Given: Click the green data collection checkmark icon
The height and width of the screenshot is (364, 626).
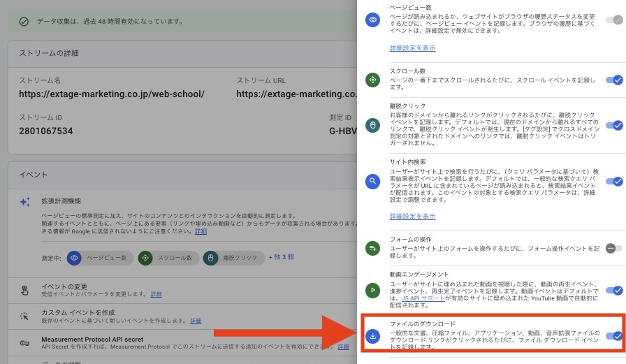Looking at the screenshot, I should pyautogui.click(x=24, y=22).
